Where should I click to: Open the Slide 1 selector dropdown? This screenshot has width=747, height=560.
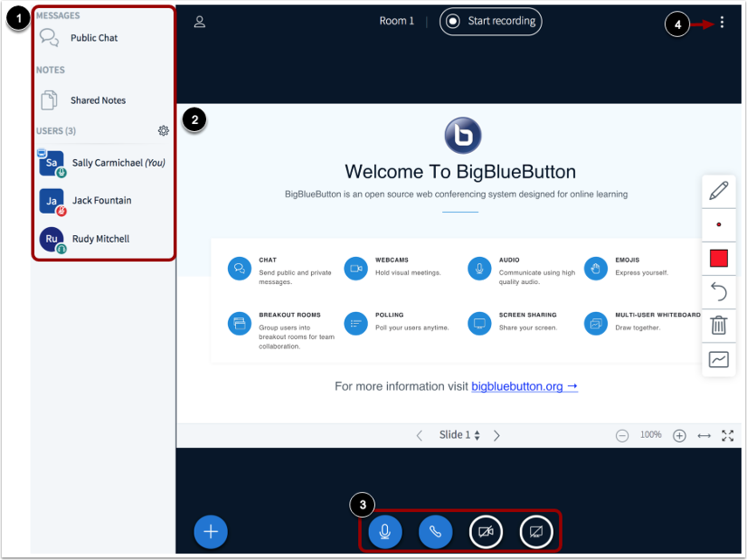[460, 435]
